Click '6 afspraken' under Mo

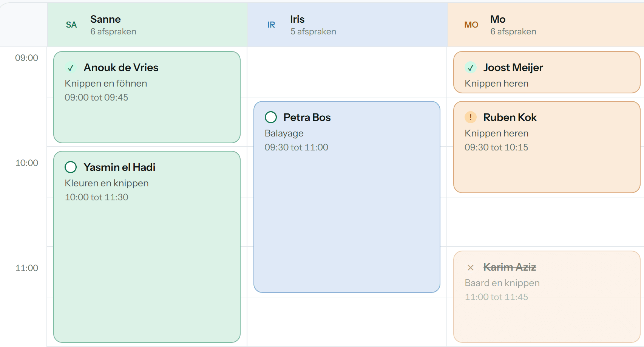(x=513, y=31)
